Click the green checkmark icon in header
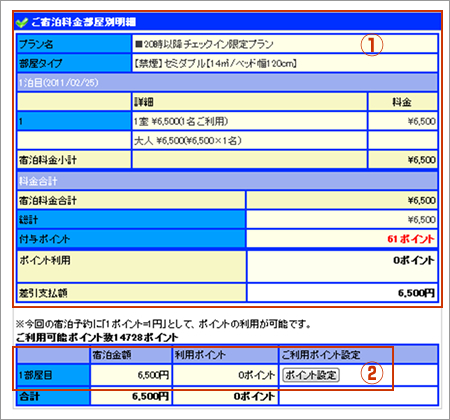Viewport: 450px width, 420px height. point(22,22)
